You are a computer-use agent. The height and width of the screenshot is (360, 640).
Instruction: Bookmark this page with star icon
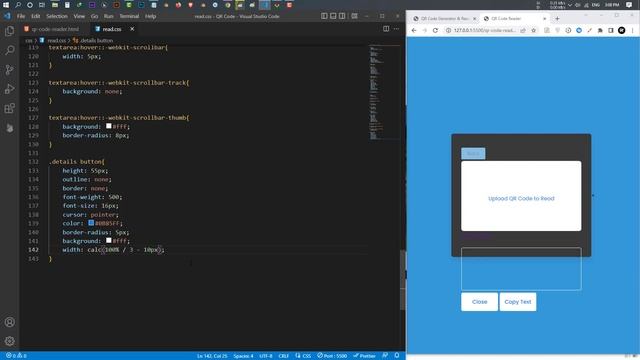pos(533,31)
